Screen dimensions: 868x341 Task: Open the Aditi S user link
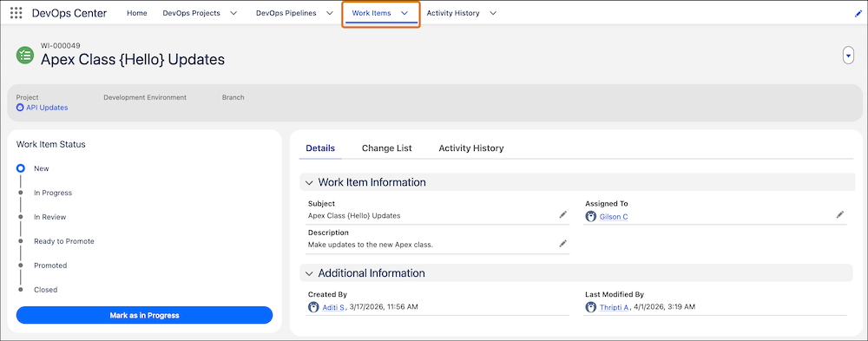point(333,306)
